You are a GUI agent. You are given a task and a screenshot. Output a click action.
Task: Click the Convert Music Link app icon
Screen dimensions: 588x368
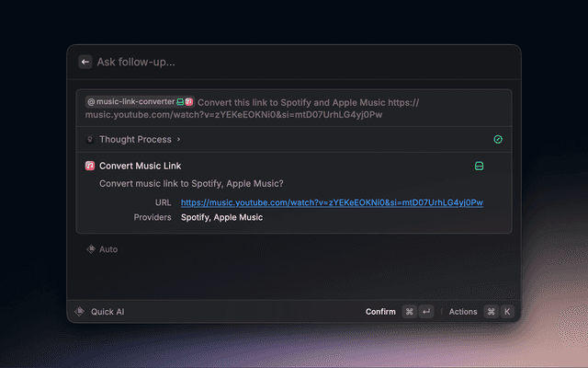(x=90, y=167)
